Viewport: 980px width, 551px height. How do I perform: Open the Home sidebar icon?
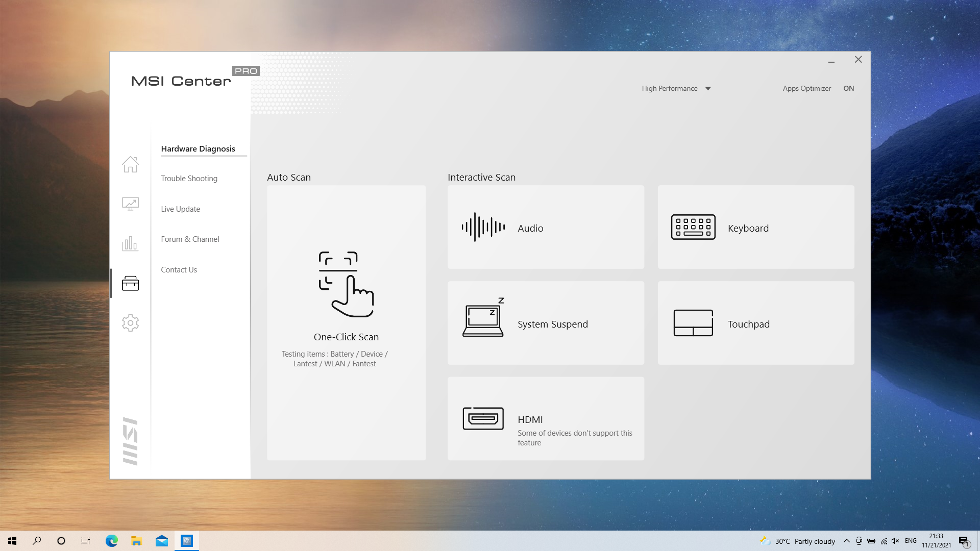(x=130, y=164)
